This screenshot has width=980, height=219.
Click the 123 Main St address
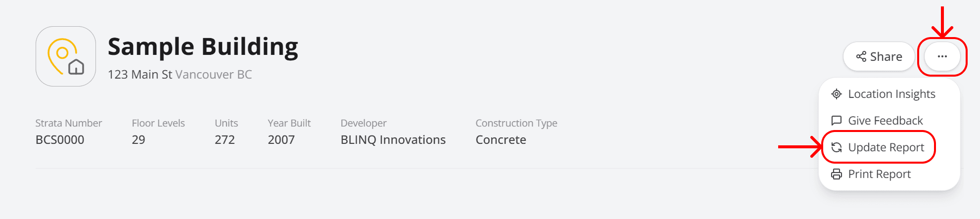[140, 75]
